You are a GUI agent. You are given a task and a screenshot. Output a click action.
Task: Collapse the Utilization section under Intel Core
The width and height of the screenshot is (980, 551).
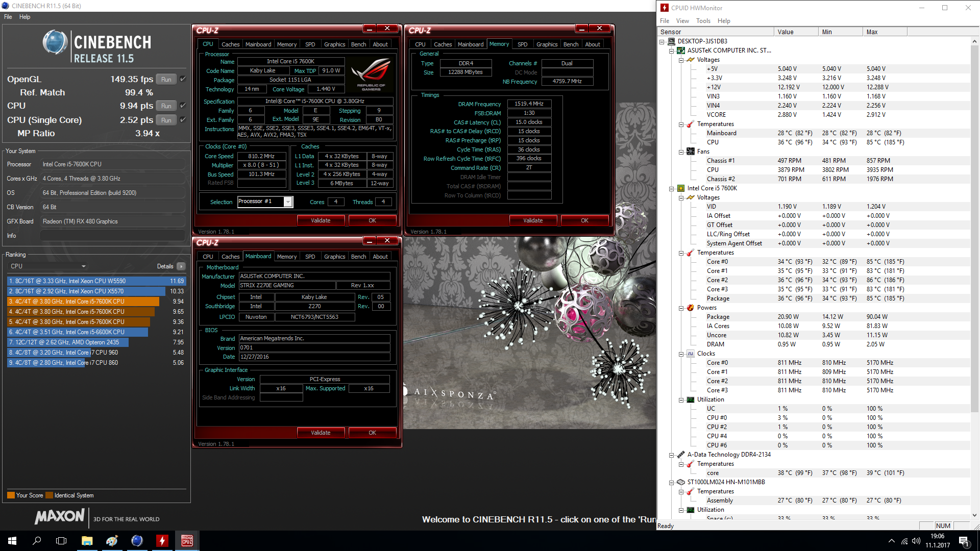click(681, 399)
